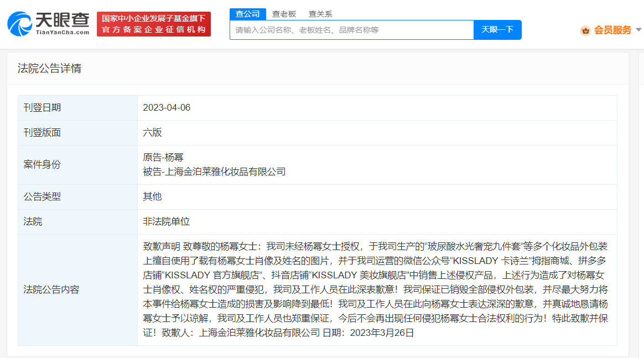
Task: Open plaintiff 杨幂 in the case identity row
Action: pyautogui.click(x=173, y=157)
